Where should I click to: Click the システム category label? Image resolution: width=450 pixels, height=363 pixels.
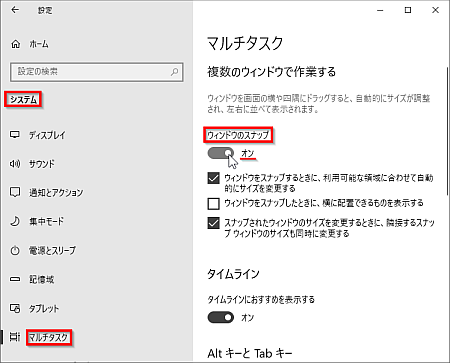point(23,99)
